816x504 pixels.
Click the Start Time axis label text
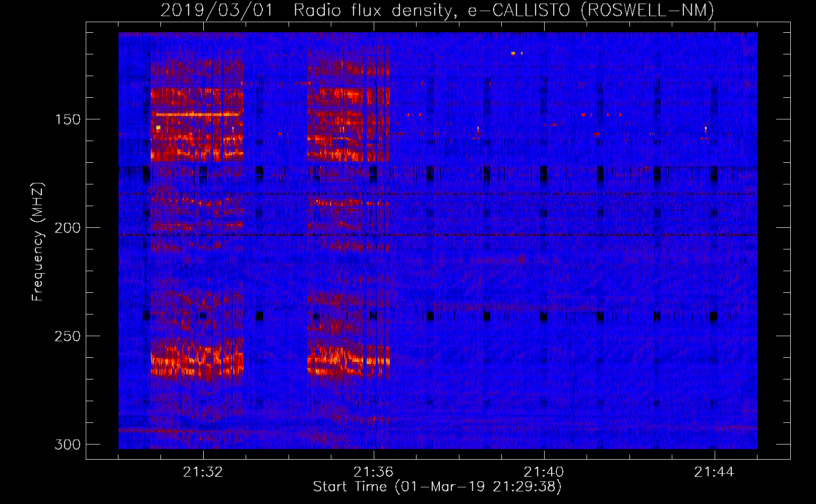[437, 487]
